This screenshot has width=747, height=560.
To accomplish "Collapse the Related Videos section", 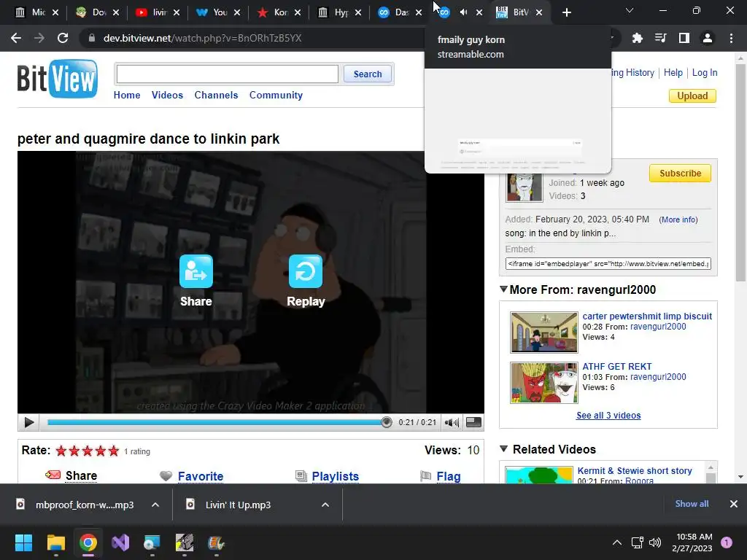I will click(x=503, y=448).
